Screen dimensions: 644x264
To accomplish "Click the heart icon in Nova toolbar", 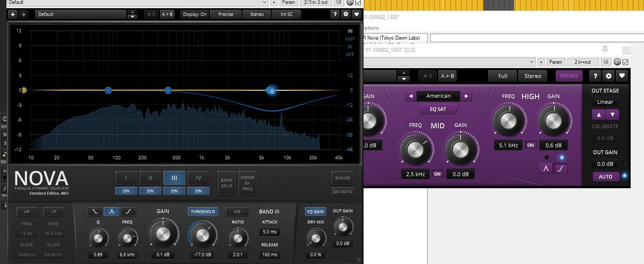I will pyautogui.click(x=356, y=15).
